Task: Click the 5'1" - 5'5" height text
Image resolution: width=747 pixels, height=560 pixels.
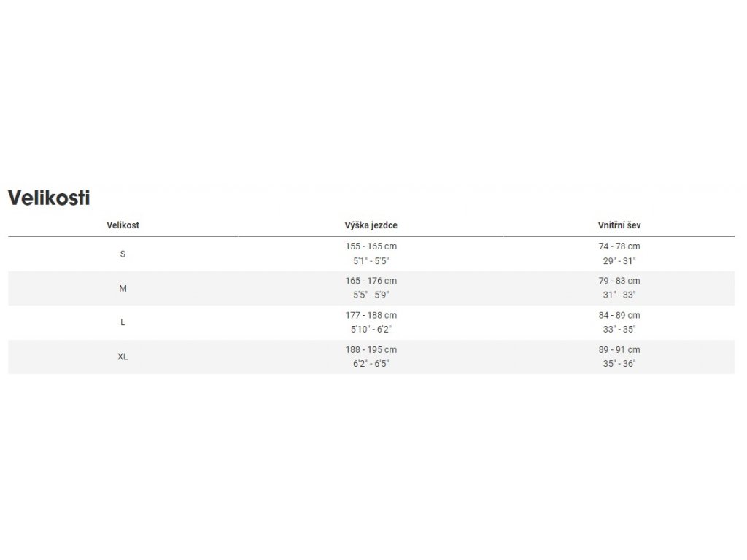Action: [371, 260]
